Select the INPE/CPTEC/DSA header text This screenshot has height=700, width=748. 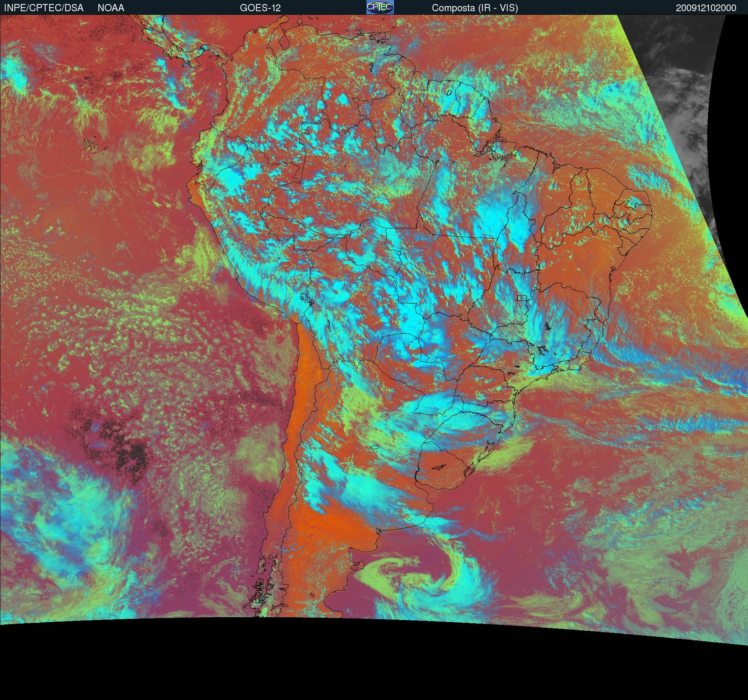point(44,8)
